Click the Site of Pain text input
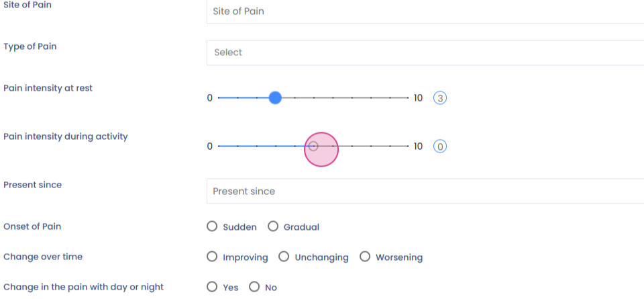This screenshot has width=644, height=299. click(424, 11)
